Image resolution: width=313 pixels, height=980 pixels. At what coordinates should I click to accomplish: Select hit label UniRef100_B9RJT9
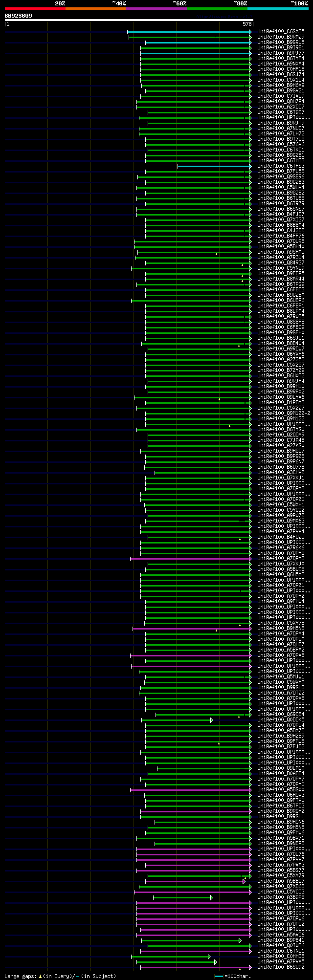[281, 123]
